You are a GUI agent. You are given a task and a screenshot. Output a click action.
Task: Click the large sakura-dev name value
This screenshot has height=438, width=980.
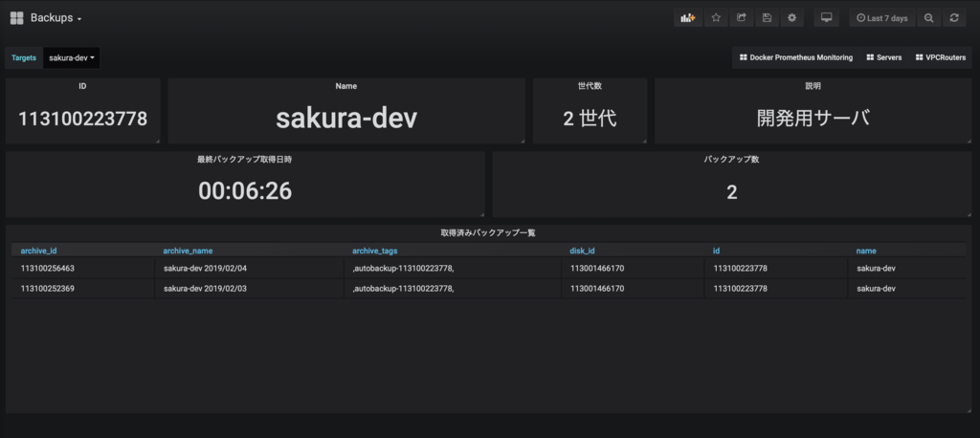346,118
